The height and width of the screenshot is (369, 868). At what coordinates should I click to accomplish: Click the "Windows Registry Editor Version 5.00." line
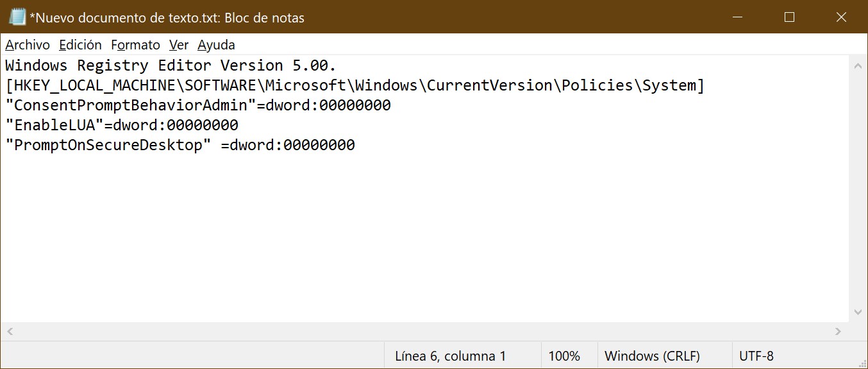171,65
